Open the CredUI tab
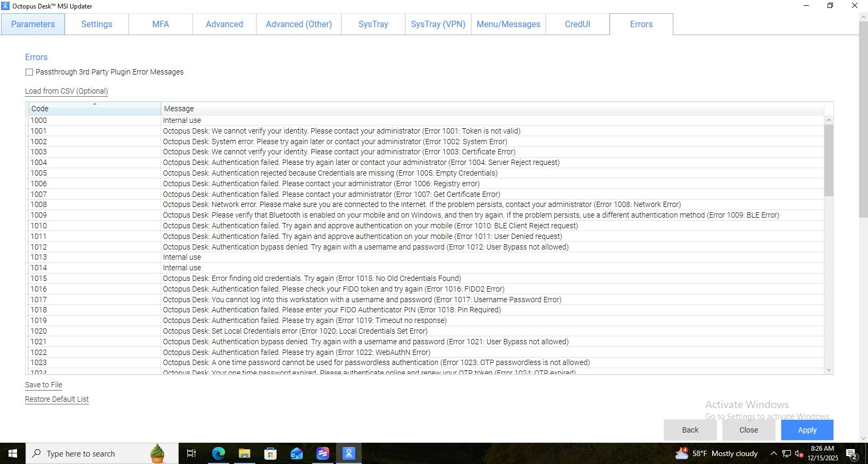The height and width of the screenshot is (464, 868). (578, 24)
